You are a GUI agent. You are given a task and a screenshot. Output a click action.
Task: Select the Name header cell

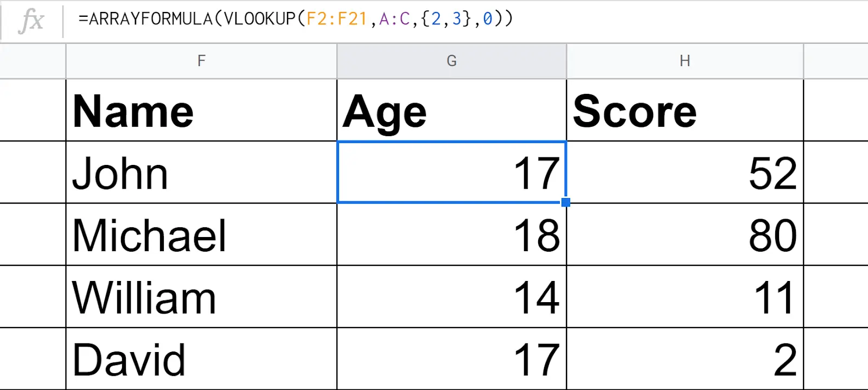coord(201,111)
